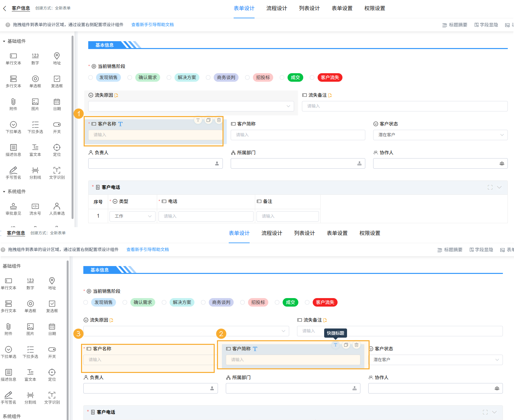Delete the selected 客户名称 field
Screen dimensions: 514x420
pyautogui.click(x=219, y=120)
